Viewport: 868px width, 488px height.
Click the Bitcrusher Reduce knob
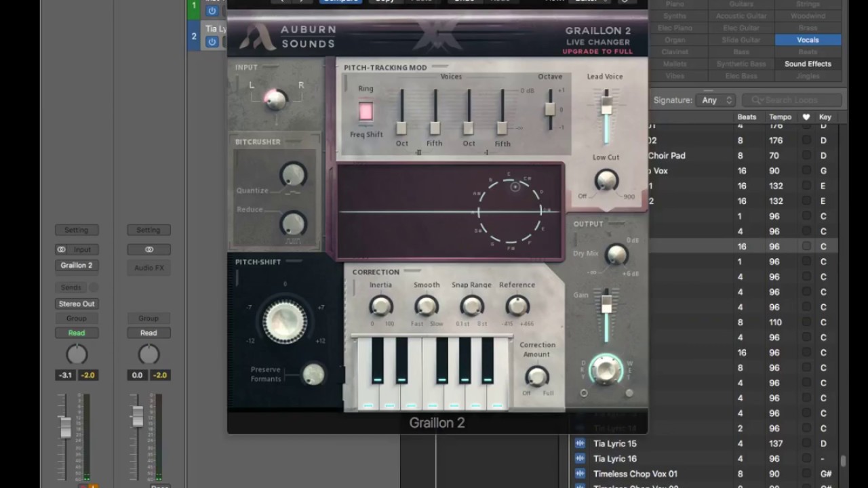click(293, 223)
